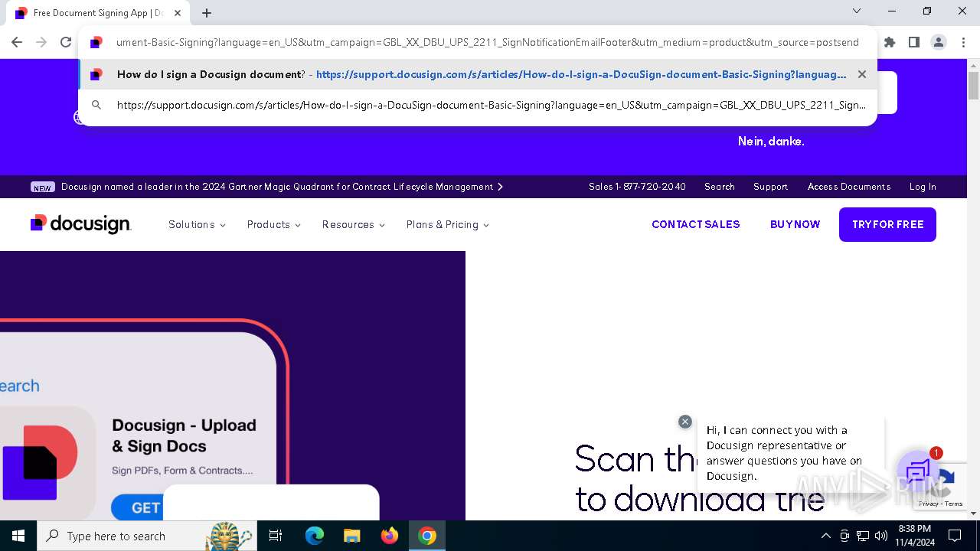Viewport: 980px width, 551px height.
Task: Click 'Nein, danke.' link
Action: [x=771, y=142]
